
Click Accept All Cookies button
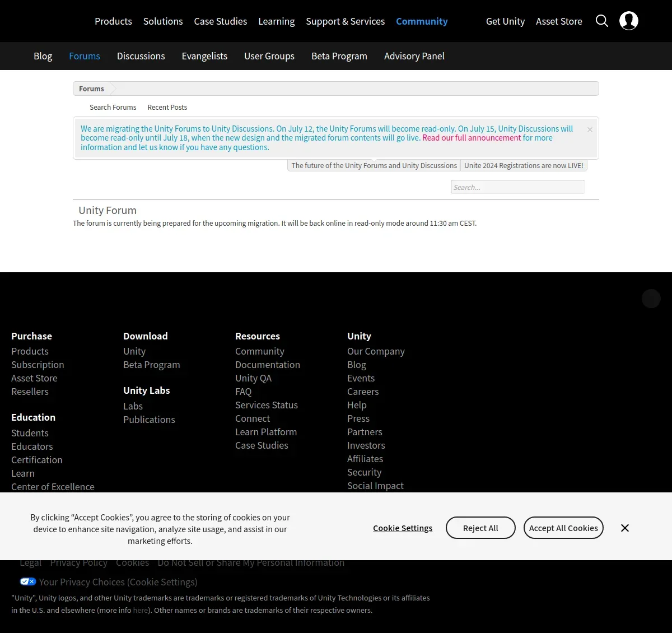coord(563,528)
